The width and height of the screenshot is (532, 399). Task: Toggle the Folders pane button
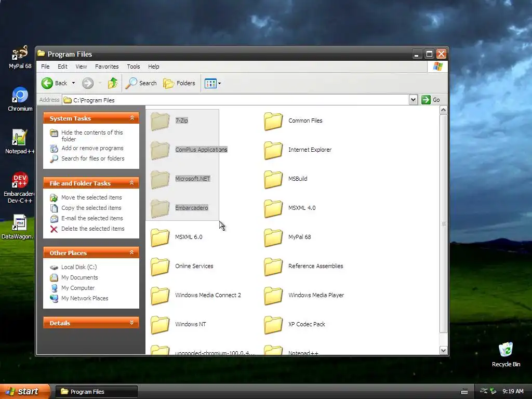(179, 83)
